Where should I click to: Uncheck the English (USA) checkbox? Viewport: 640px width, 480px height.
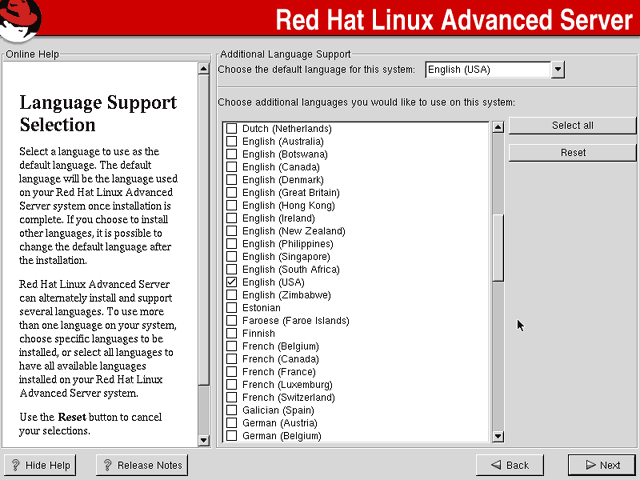[231, 282]
